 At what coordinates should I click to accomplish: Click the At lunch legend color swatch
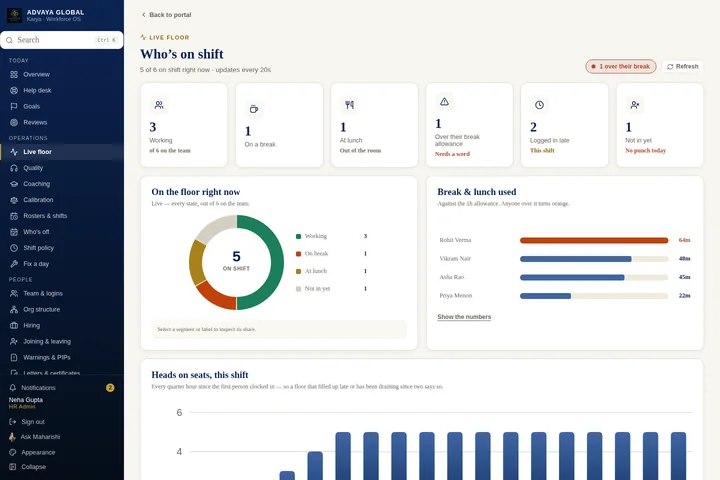[298, 271]
